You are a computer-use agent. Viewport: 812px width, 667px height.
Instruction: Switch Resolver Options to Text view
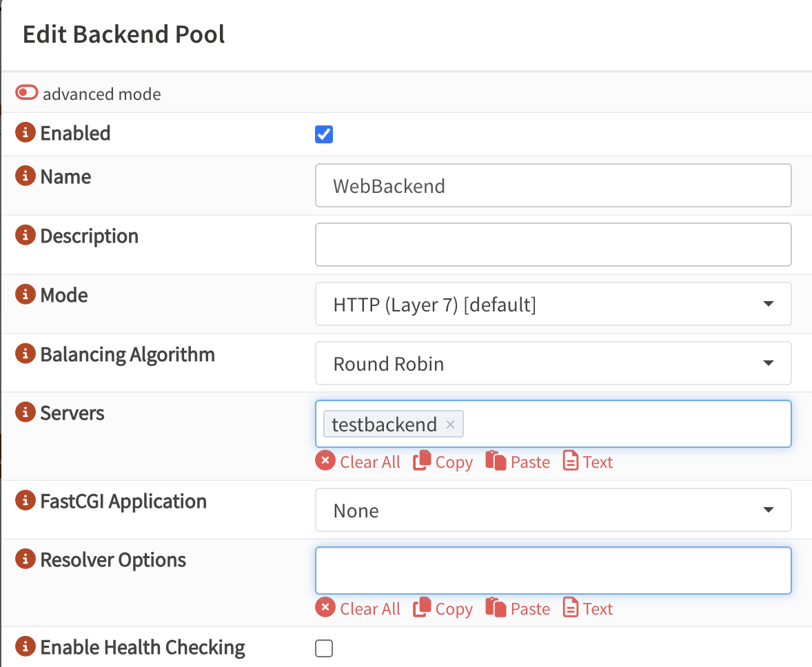588,608
